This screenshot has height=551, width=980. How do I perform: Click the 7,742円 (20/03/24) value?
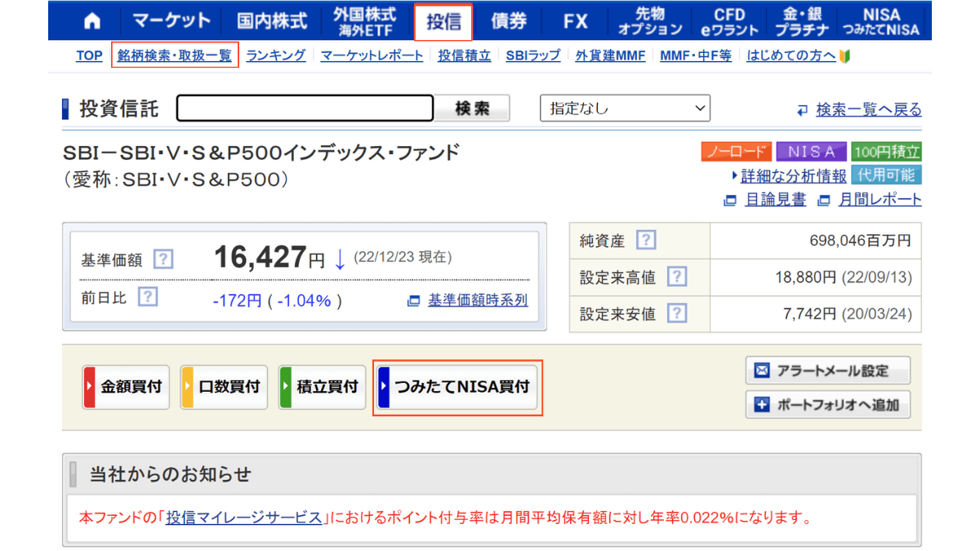tap(847, 314)
